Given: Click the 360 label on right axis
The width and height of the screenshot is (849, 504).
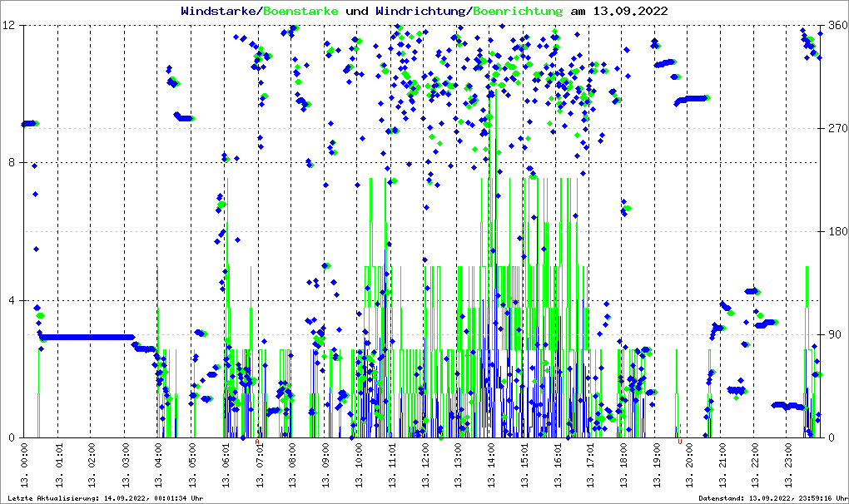Looking at the screenshot, I should coord(837,26).
